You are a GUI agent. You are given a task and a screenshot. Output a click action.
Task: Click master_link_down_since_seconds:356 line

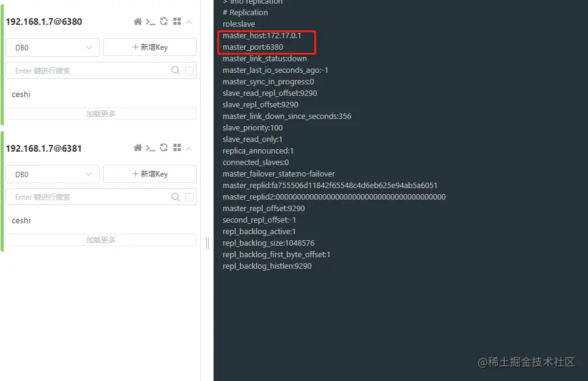287,116
